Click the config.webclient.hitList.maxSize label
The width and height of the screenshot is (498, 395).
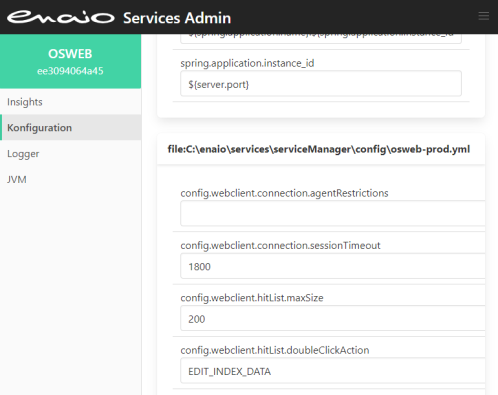[252, 298]
